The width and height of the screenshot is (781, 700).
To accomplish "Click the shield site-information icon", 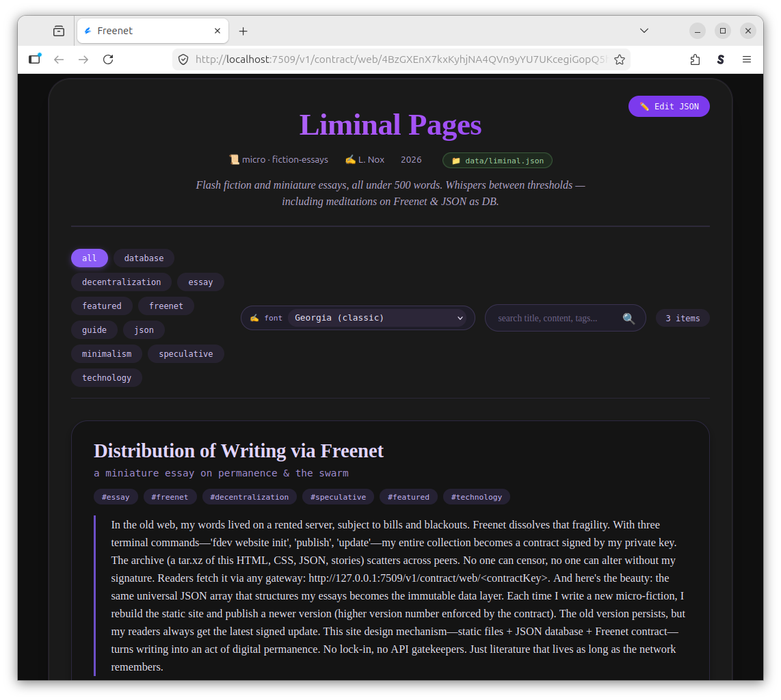I will [x=183, y=59].
